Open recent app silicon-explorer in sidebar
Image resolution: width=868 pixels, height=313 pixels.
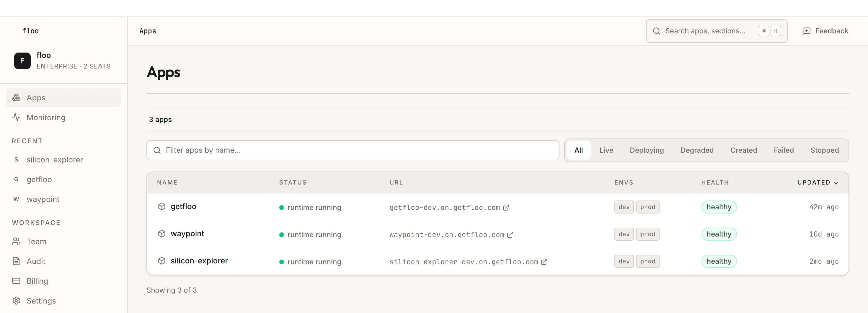click(x=63, y=160)
